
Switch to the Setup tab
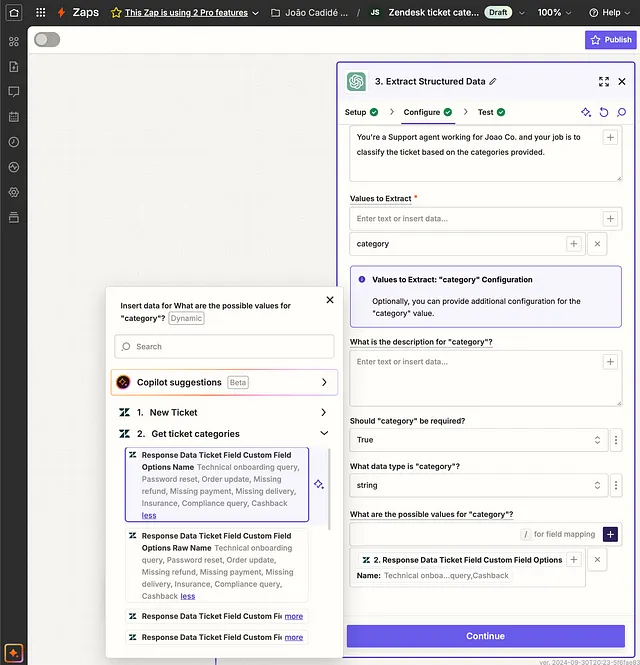pyautogui.click(x=361, y=112)
